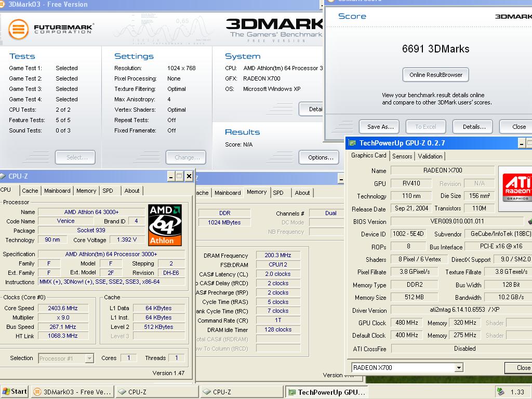Click DRAM Frequency value 200.3 MHz
The width and height of the screenshot is (532, 399).
[x=278, y=255]
